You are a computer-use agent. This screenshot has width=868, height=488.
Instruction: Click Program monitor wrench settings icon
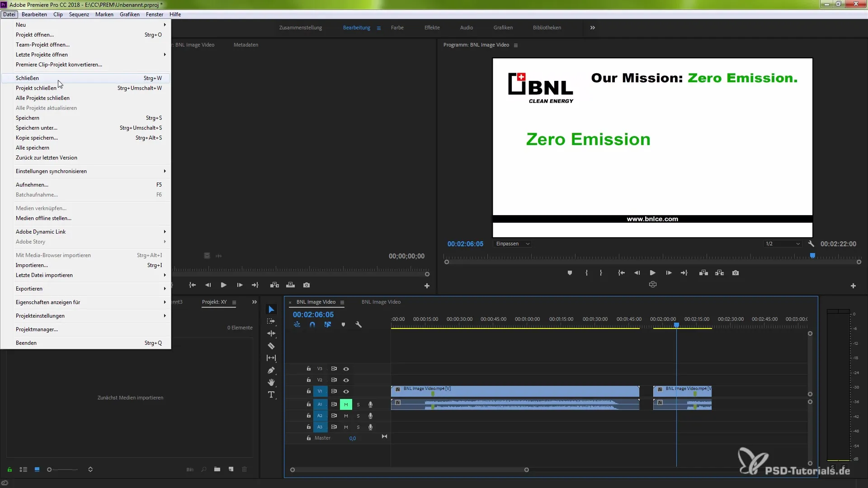(811, 244)
